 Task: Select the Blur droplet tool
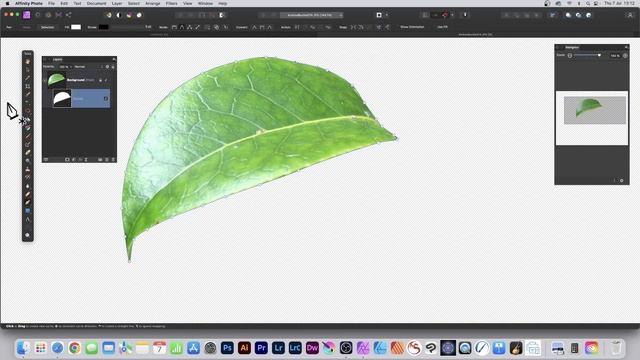point(28,186)
